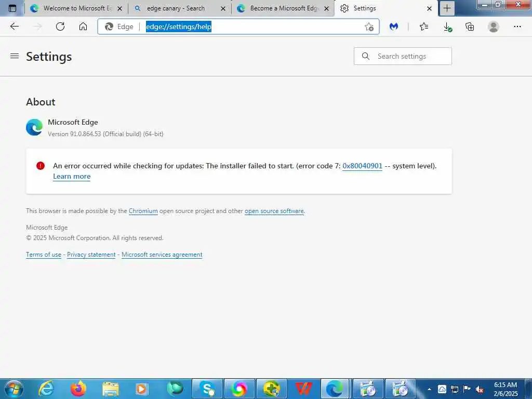Viewport: 532px width, 399px height.
Task: Close the Welcome to Microsoft Edge tab
Action: [x=120, y=8]
